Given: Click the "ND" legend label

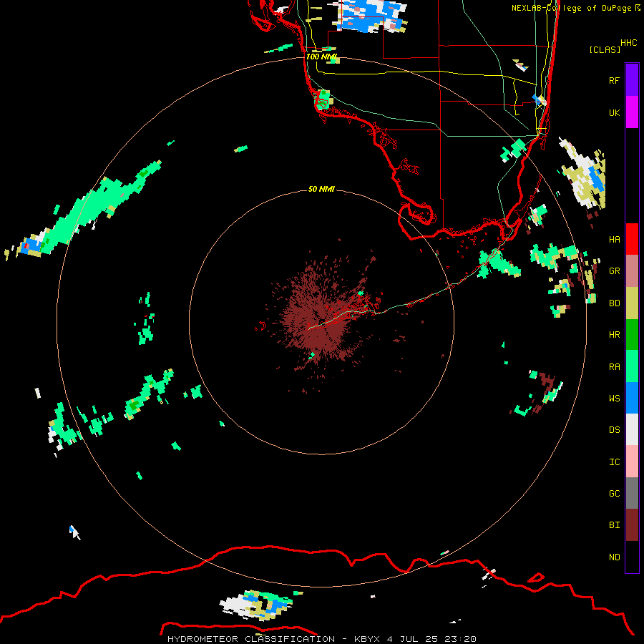Looking at the screenshot, I should point(614,557).
